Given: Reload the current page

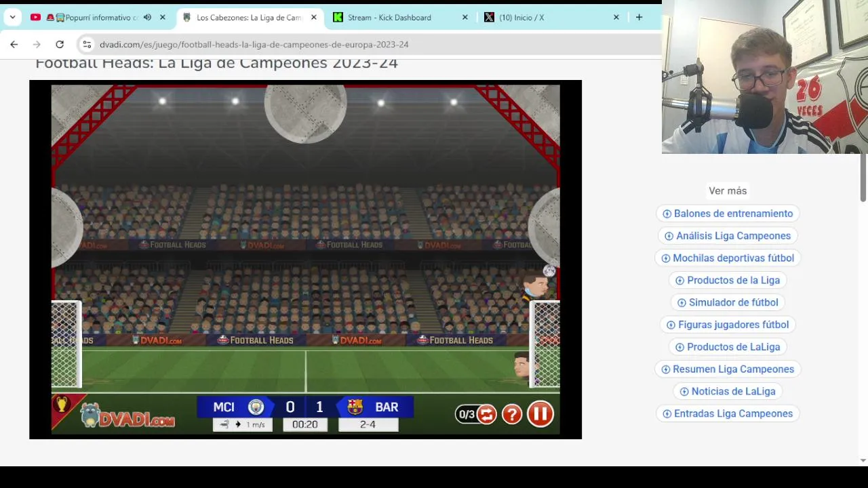Looking at the screenshot, I should (60, 44).
